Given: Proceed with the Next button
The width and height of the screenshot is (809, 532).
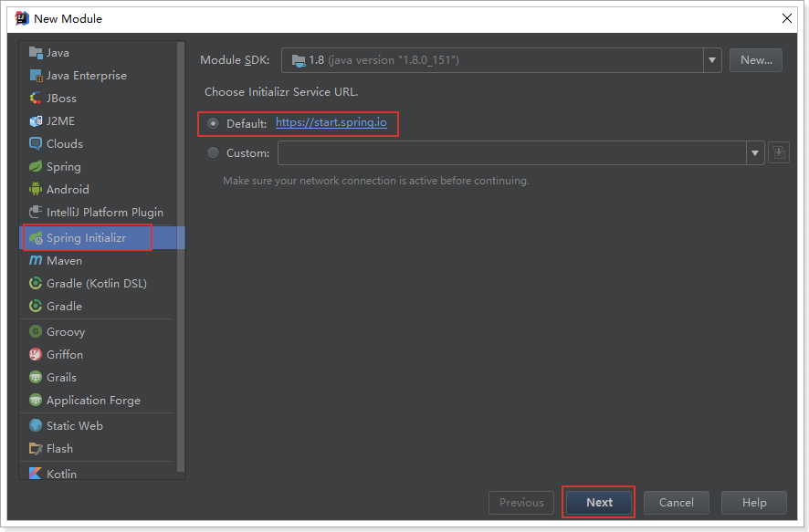Looking at the screenshot, I should (x=598, y=502).
